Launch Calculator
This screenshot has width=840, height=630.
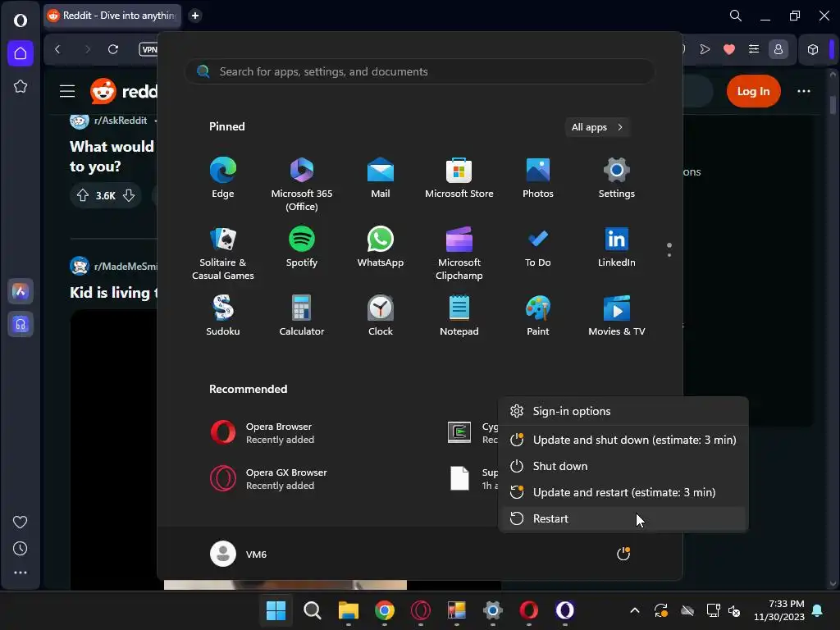302,316
